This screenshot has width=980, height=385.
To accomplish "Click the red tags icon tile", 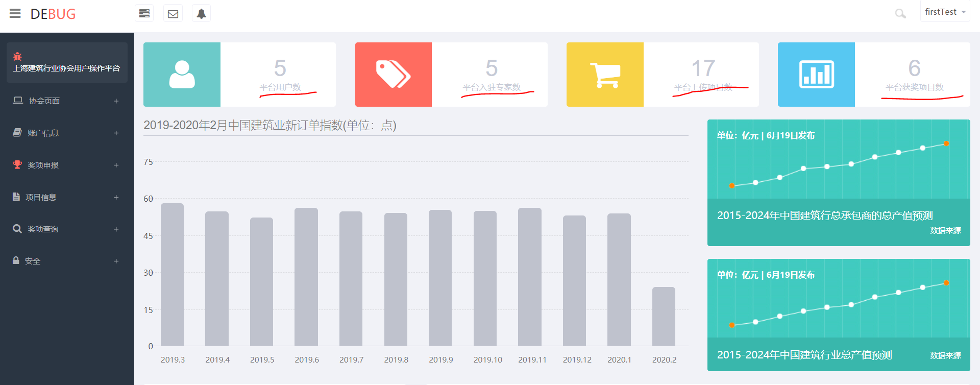I will (x=394, y=75).
